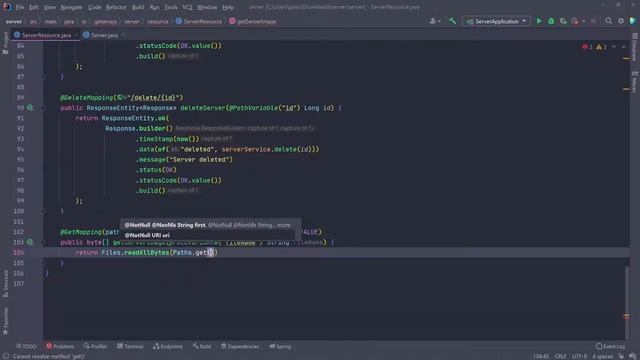Open the line separator CRLF selector
640x360 pixels.
(560, 356)
